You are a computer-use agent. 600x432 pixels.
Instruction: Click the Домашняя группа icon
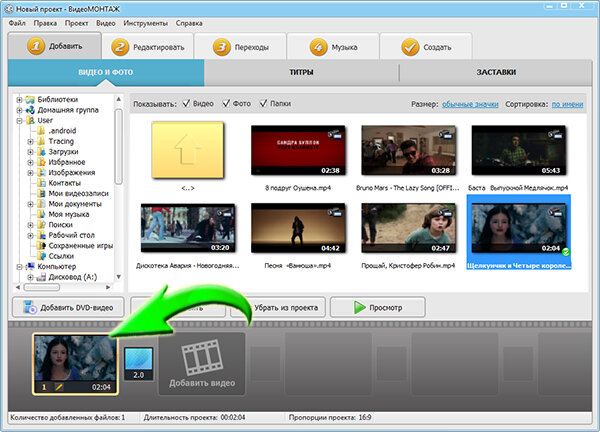(30, 110)
